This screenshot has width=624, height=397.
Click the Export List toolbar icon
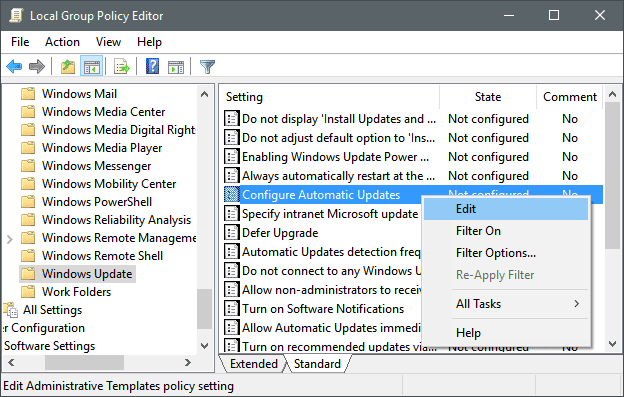point(122,66)
